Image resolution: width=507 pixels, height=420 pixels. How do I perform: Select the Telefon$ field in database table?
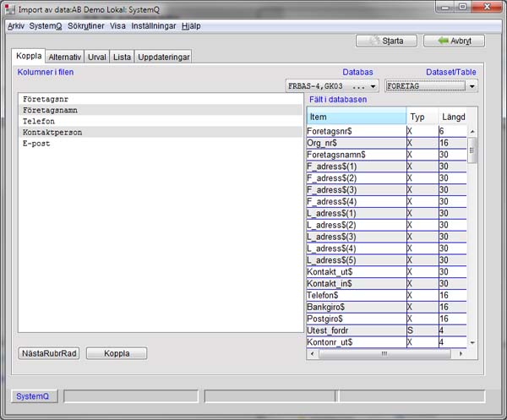355,296
